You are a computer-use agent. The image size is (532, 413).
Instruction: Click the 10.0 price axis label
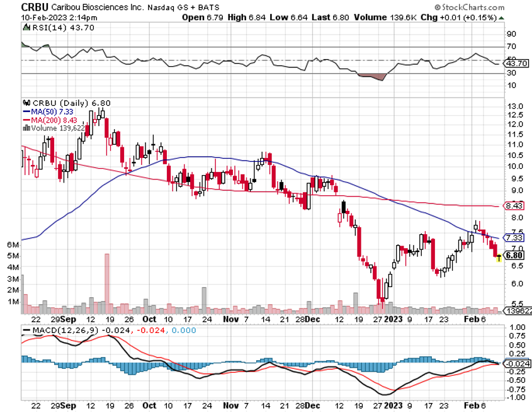515,166
